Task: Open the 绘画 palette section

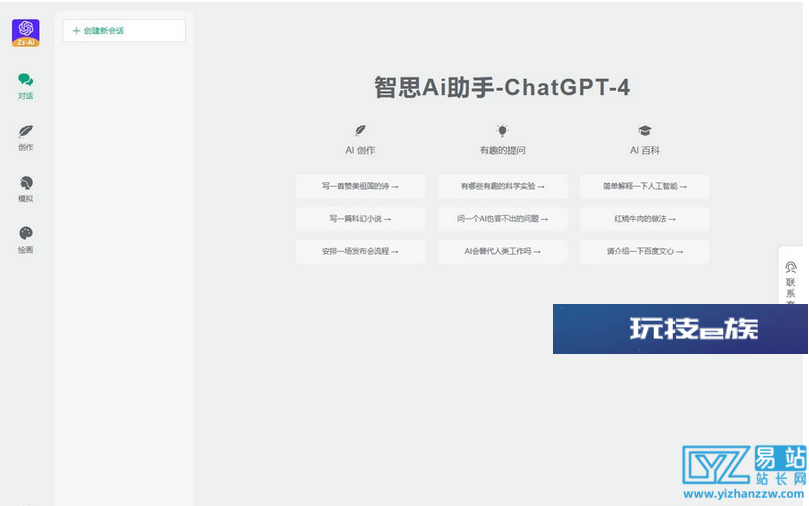Action: tap(26, 240)
